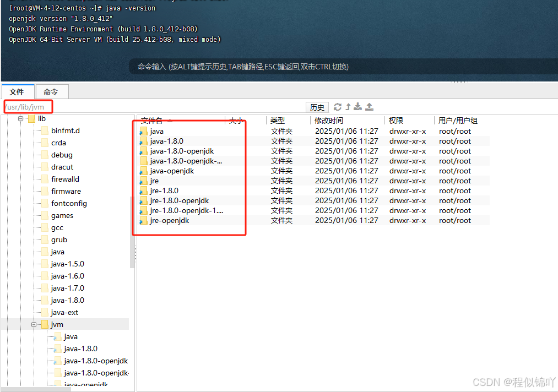This screenshot has height=392, width=558.
Task: Sort by 类型 column header
Action: click(x=278, y=121)
